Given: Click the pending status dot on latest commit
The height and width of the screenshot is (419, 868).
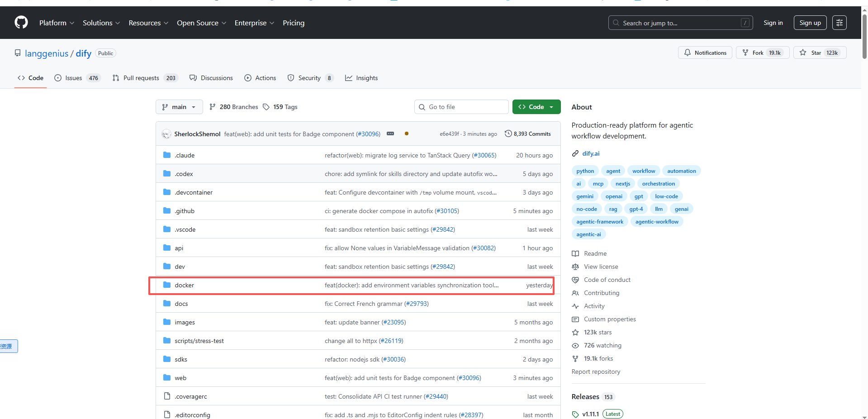Looking at the screenshot, I should (x=407, y=133).
